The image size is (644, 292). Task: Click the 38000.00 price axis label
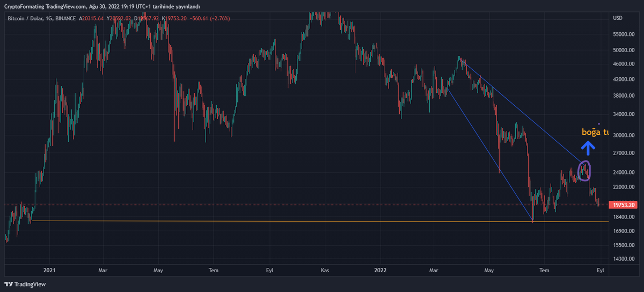(624, 96)
